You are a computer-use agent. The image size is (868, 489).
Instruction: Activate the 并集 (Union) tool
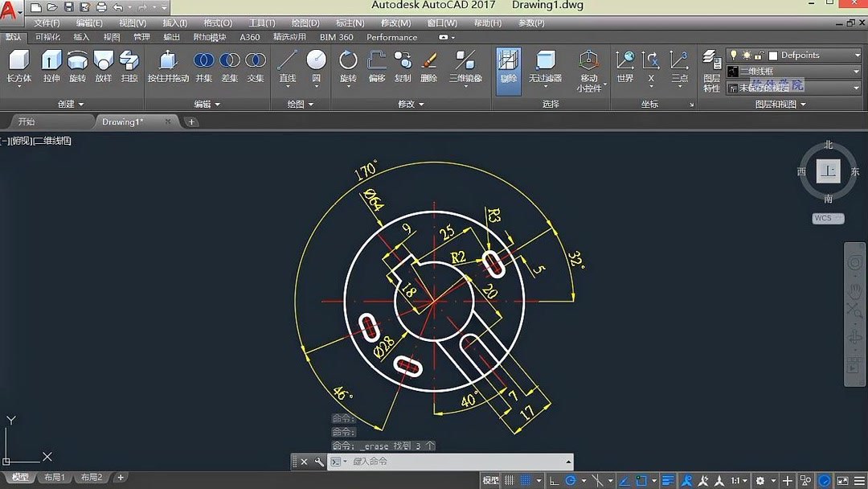[x=203, y=60]
